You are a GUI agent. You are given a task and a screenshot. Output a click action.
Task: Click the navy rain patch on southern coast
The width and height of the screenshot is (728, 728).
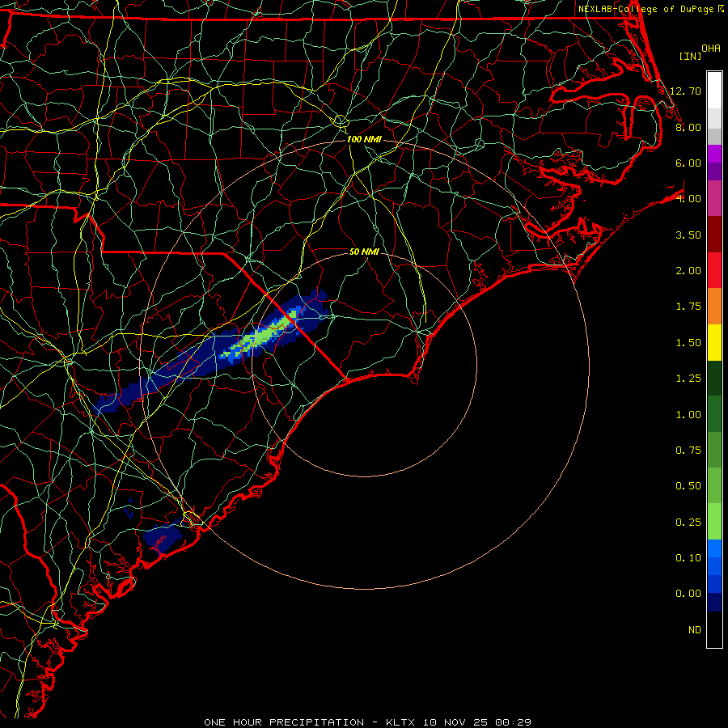pos(162,537)
